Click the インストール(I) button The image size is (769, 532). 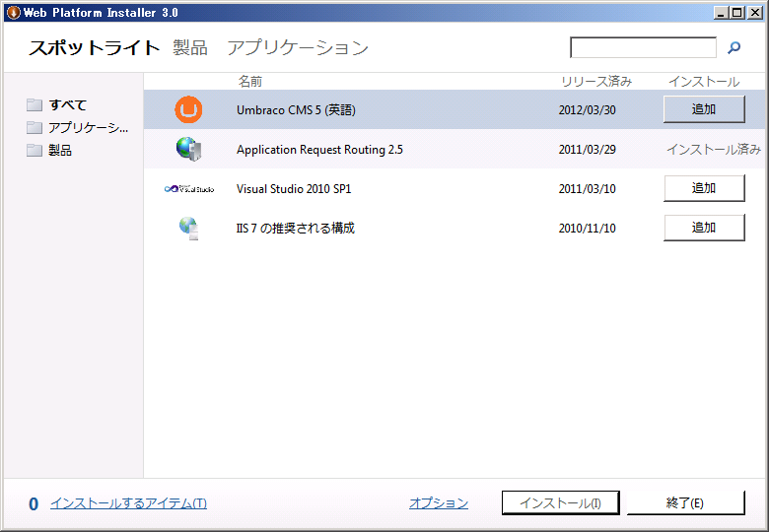click(x=561, y=503)
